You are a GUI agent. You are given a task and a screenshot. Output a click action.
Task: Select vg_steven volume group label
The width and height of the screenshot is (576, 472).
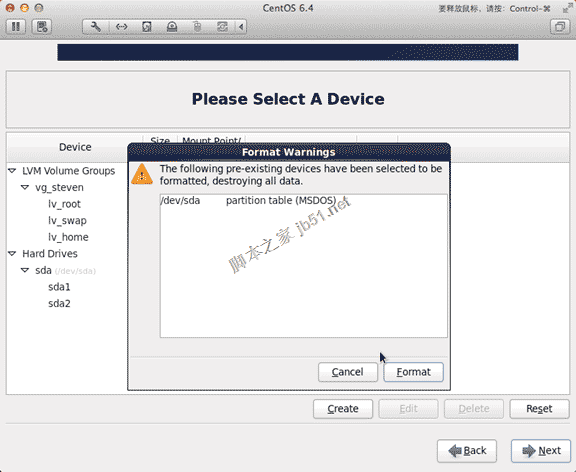coord(60,187)
